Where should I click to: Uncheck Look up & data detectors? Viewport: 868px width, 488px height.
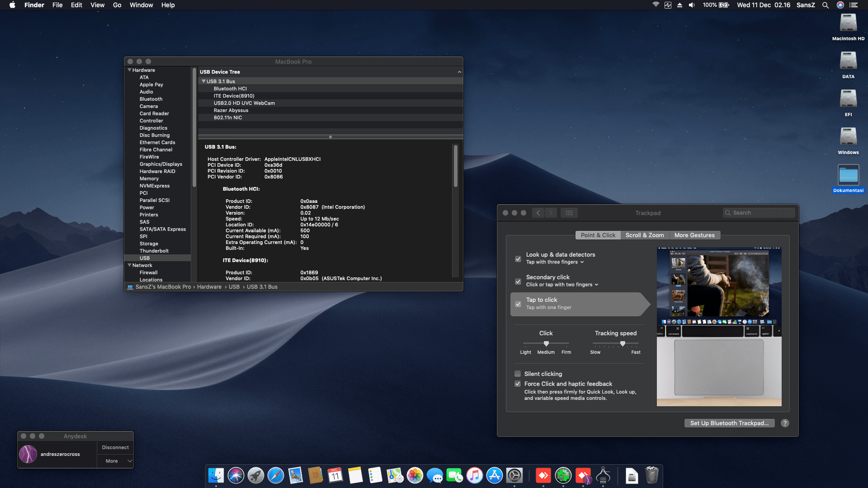point(518,259)
